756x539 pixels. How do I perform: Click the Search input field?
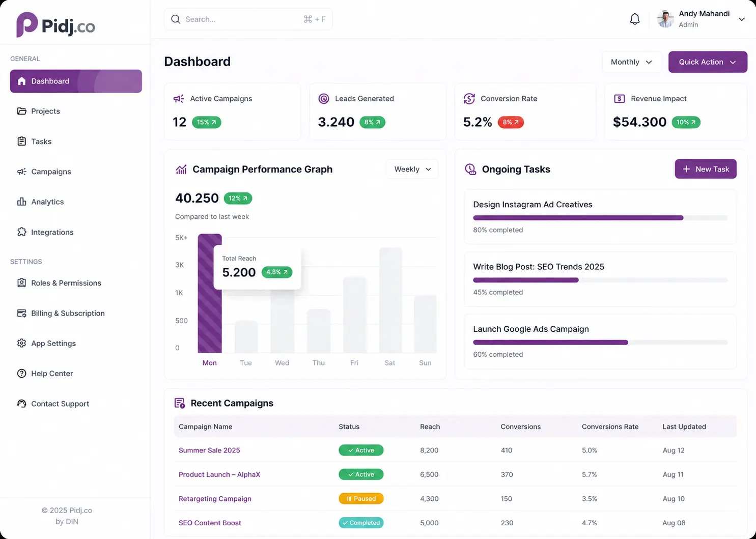click(248, 19)
